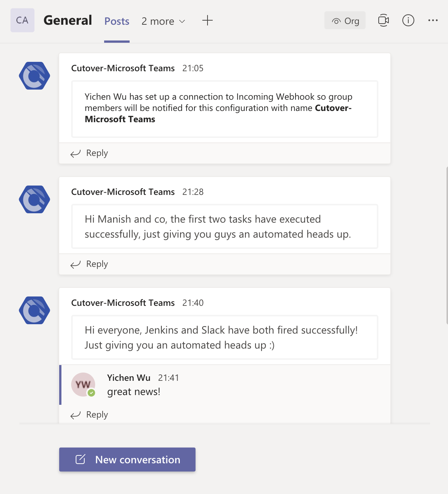The height and width of the screenshot is (494, 448).
Task: Start a New conversation
Action: tap(127, 460)
